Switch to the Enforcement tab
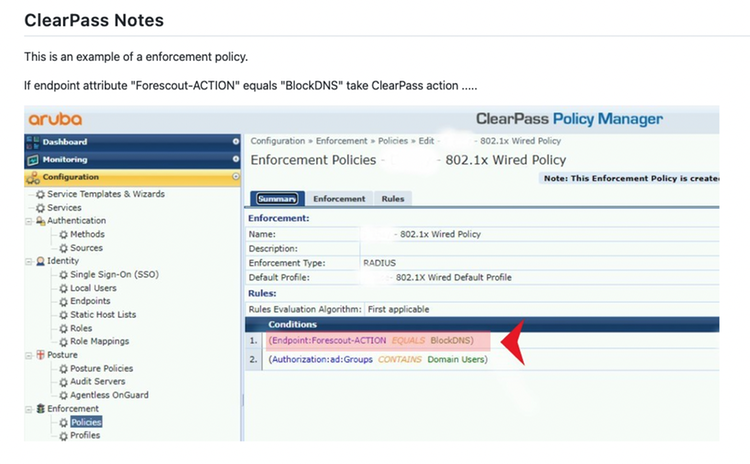The width and height of the screenshot is (750, 464). (339, 199)
